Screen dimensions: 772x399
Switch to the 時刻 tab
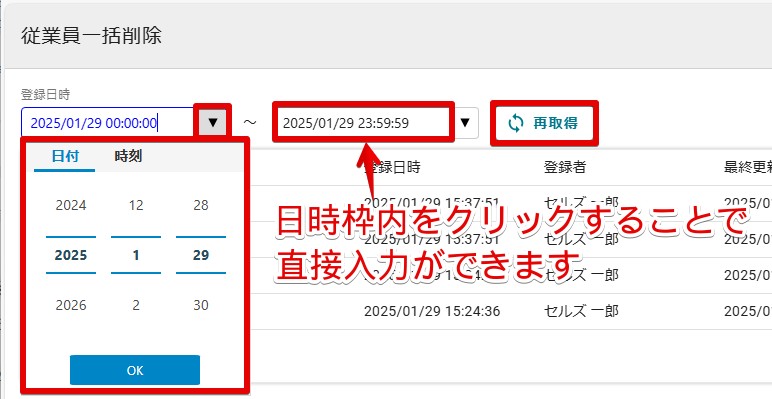pos(128,157)
